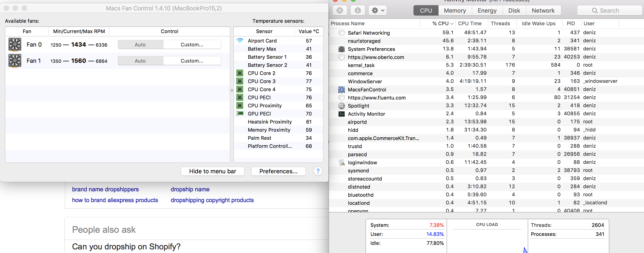Select the MacsFanControl process icon
The height and width of the screenshot is (253, 644).
(342, 90)
